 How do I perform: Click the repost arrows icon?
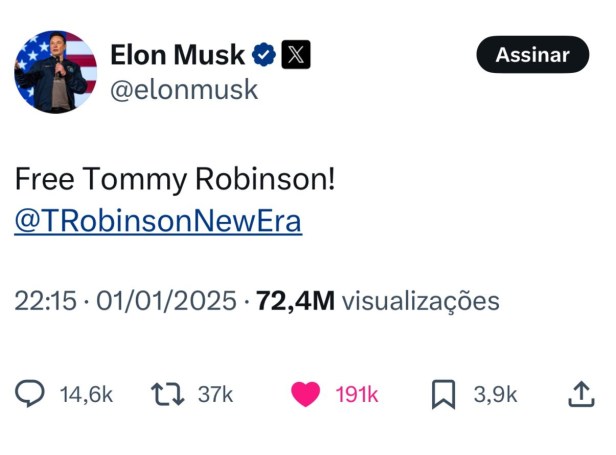(x=166, y=395)
